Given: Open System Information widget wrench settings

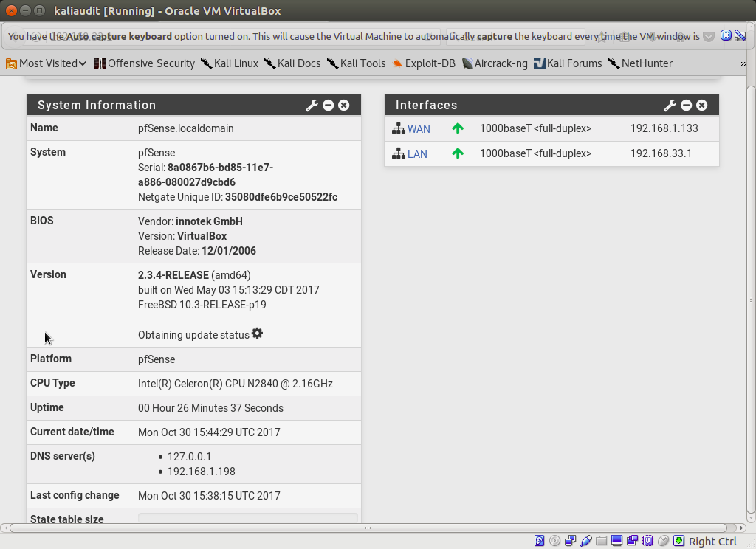Looking at the screenshot, I should pos(312,105).
